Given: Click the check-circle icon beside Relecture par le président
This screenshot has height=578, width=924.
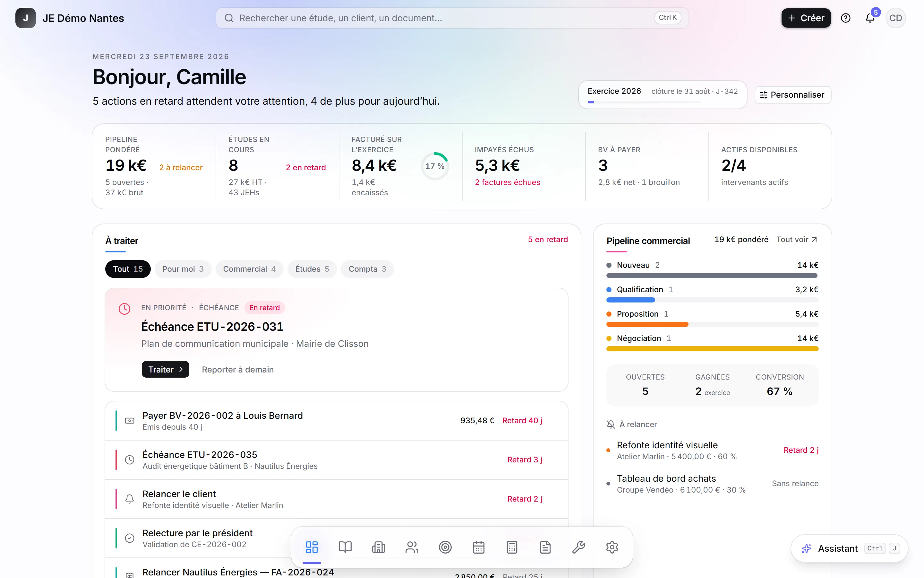Looking at the screenshot, I should [130, 538].
